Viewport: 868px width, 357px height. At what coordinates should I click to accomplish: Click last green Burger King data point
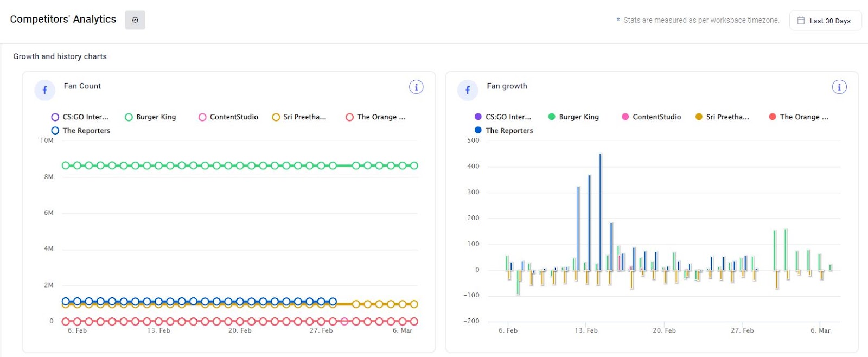pyautogui.click(x=414, y=165)
